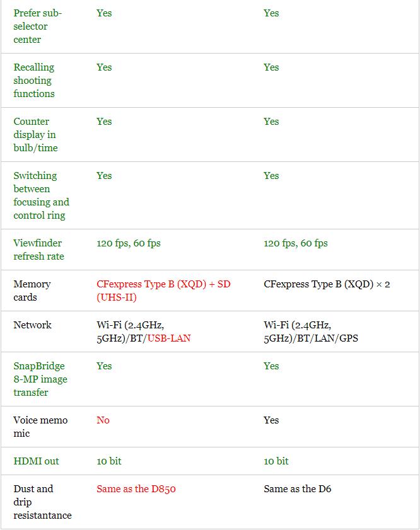420x530 pixels.
Task: Click the "Voice memo mic" row label
Action: 40,427
